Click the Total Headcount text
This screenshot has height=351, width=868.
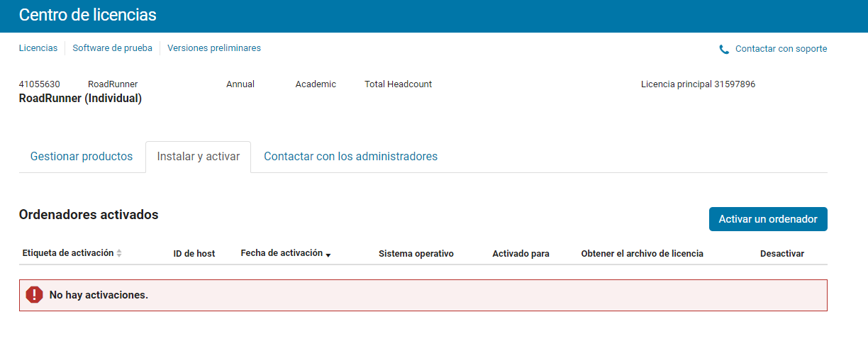(x=398, y=84)
